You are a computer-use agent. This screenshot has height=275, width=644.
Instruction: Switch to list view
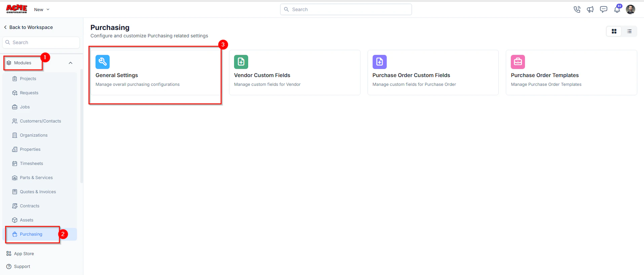pyautogui.click(x=629, y=31)
